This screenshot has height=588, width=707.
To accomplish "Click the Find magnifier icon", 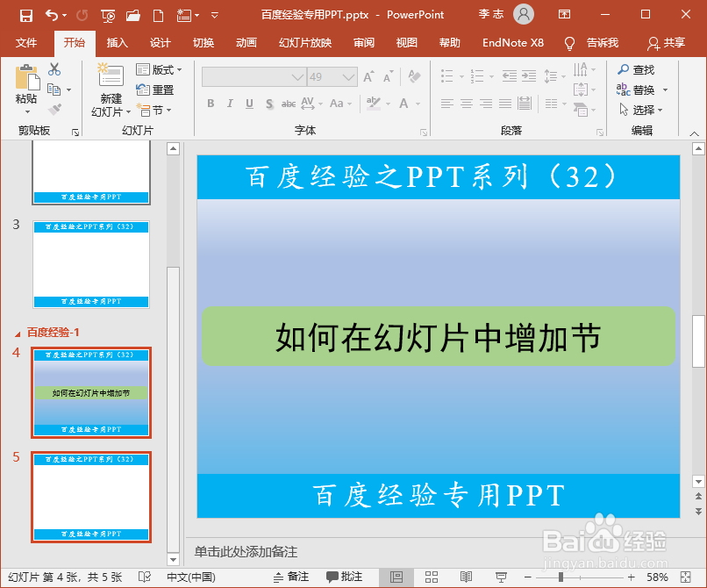I will click(623, 69).
